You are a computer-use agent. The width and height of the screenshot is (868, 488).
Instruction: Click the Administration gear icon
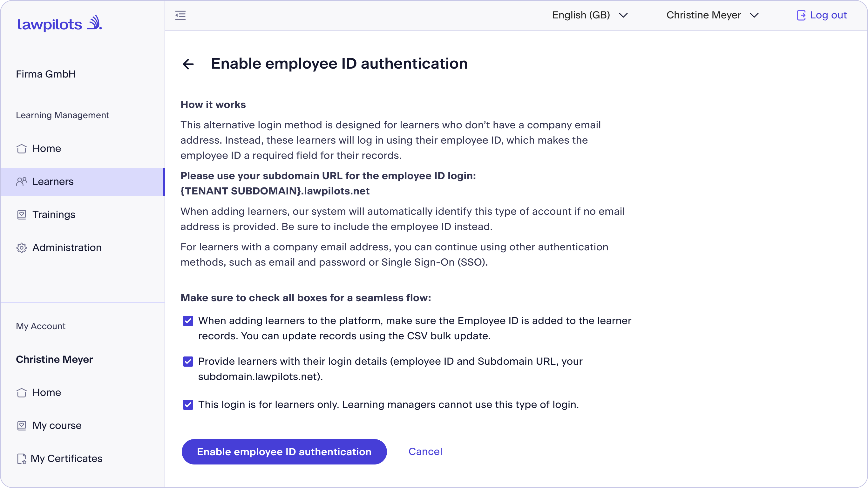[x=22, y=248]
